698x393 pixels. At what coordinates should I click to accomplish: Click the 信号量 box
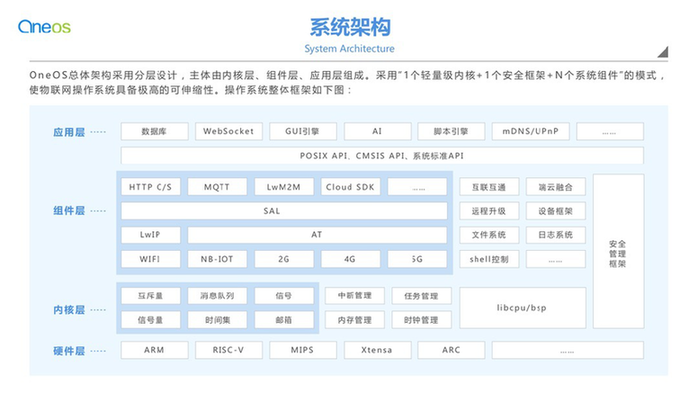[150, 320]
